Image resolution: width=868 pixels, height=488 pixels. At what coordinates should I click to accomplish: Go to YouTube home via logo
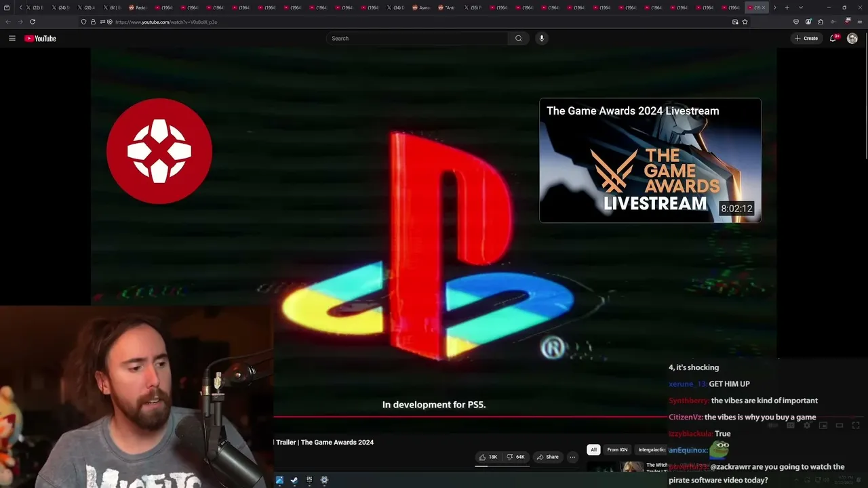click(40, 39)
